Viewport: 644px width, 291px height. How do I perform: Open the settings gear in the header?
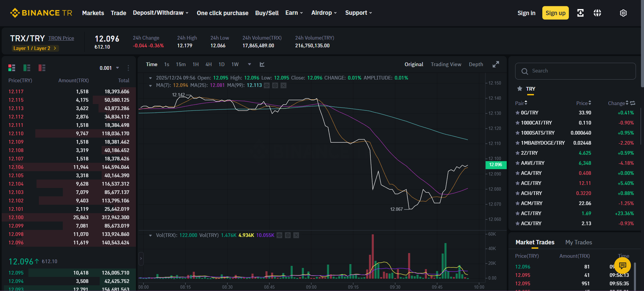[x=623, y=13]
